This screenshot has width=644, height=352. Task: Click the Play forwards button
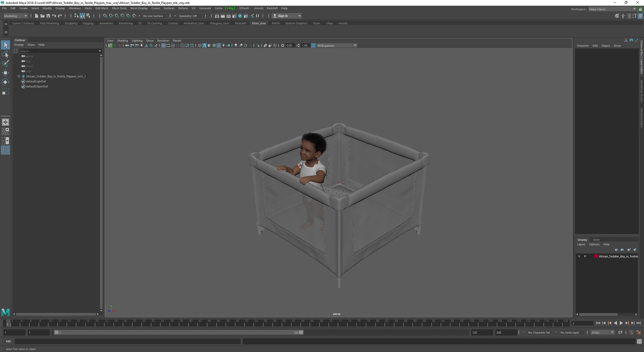(621, 323)
